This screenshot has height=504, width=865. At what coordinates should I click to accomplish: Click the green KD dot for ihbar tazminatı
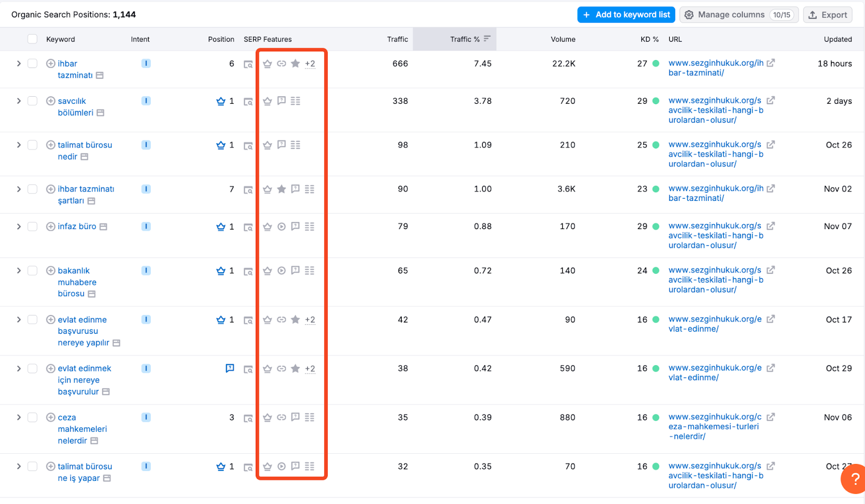[x=656, y=64]
